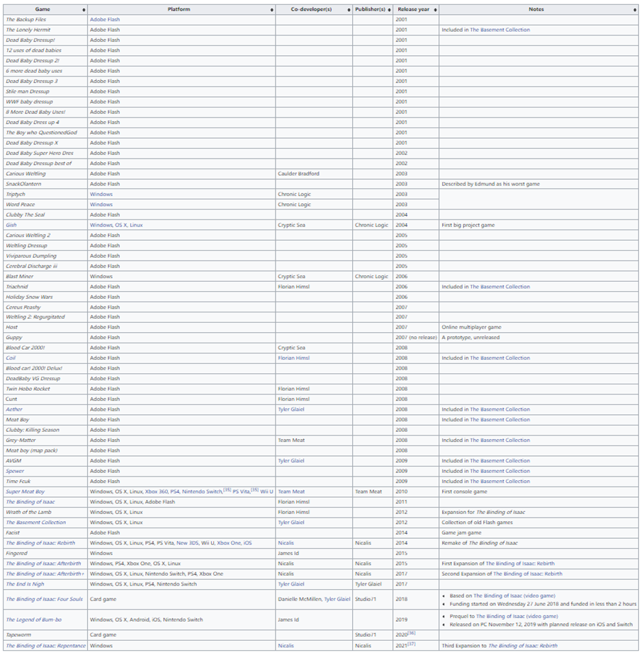644x655 pixels.
Task: Open the Spewer game link
Action: point(15,471)
